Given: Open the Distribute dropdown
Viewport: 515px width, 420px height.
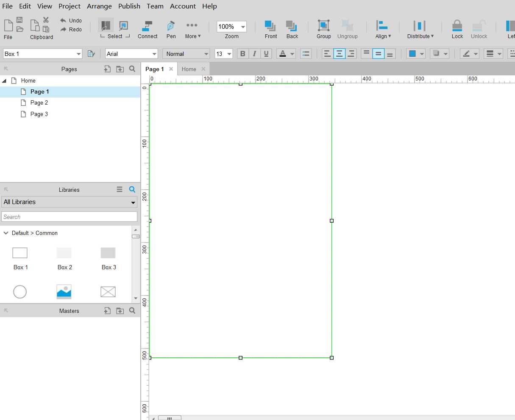Looking at the screenshot, I should click(420, 29).
